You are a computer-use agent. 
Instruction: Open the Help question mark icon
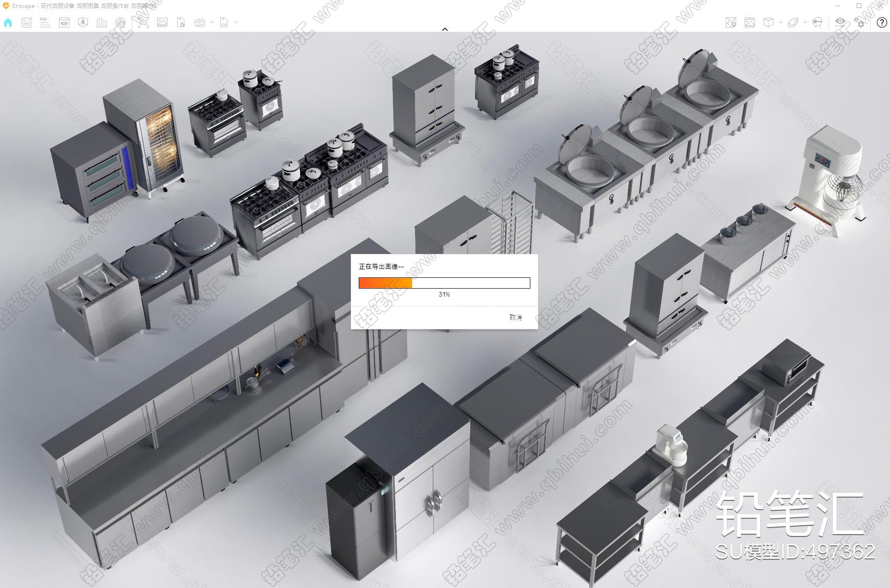(882, 22)
